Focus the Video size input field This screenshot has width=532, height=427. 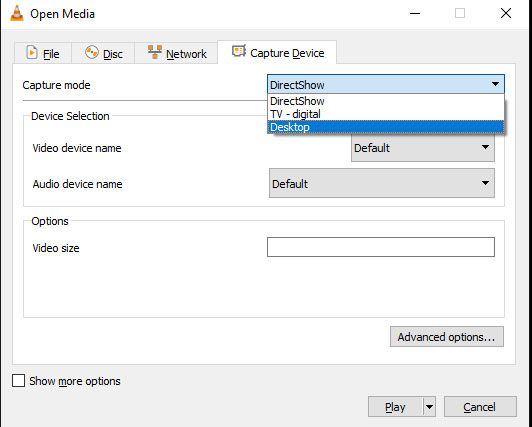point(381,247)
